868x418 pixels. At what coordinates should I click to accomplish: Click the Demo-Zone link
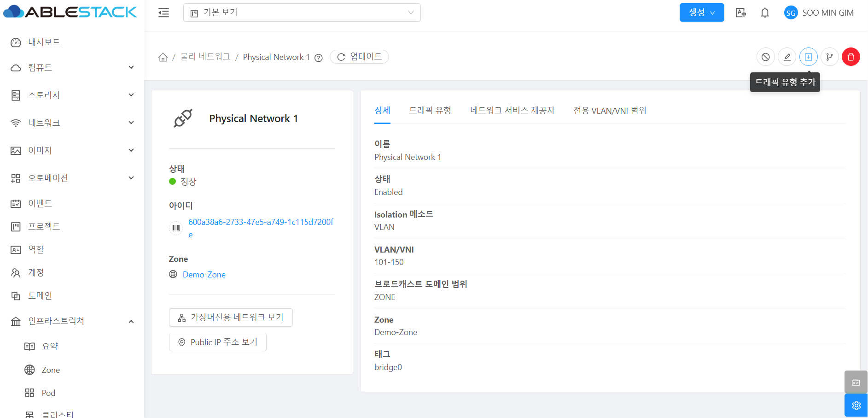[x=204, y=275]
